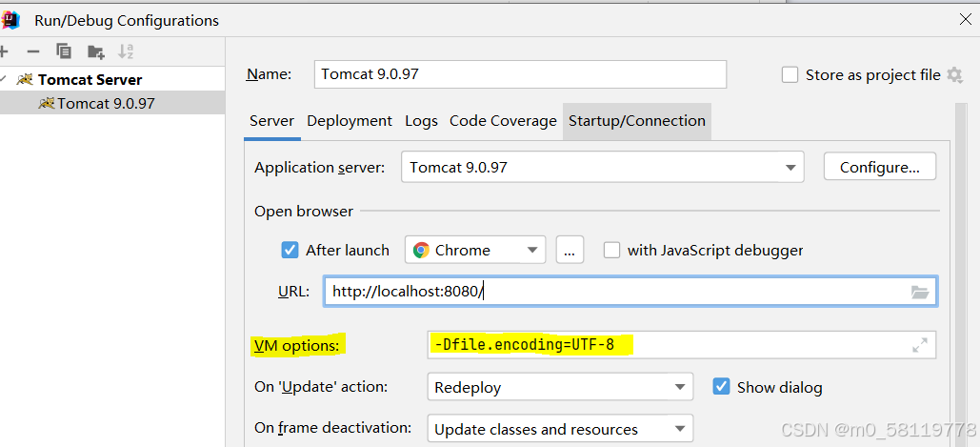Enable Store as project file checkbox
980x447 pixels.
click(790, 75)
